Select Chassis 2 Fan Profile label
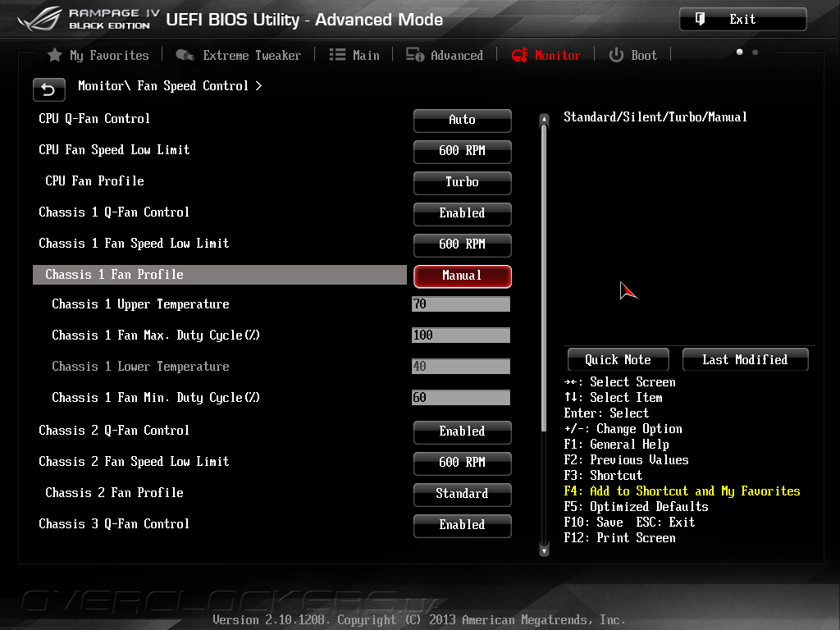 [114, 493]
